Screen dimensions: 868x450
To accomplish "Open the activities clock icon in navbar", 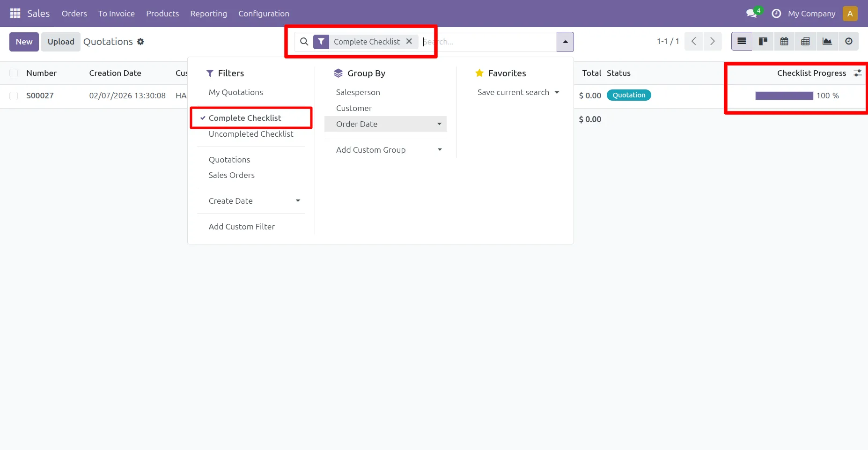I will [776, 14].
